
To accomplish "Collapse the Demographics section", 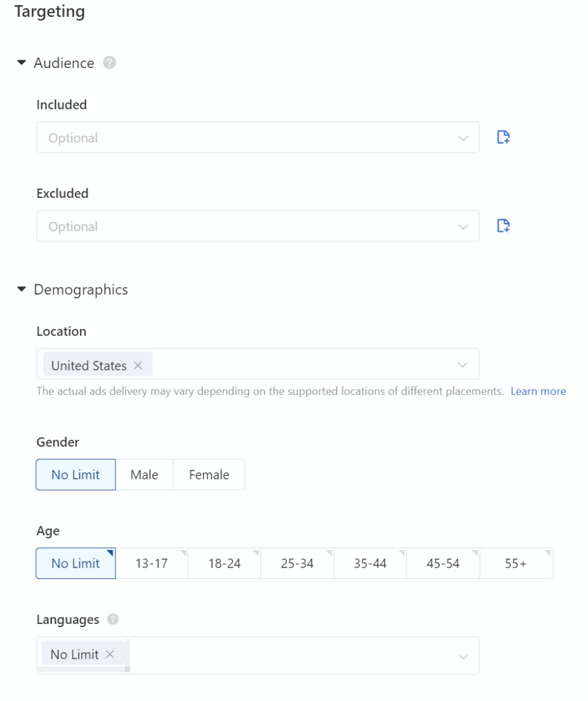I will pos(22,290).
